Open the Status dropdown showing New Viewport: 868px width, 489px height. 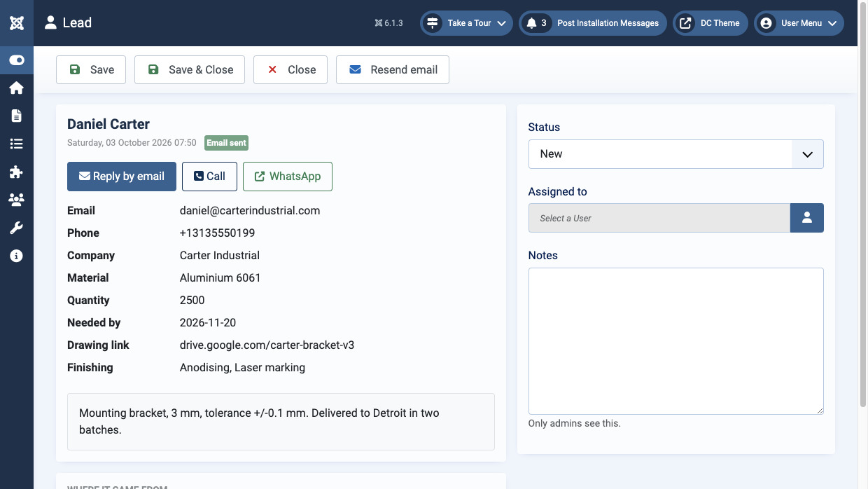(676, 154)
